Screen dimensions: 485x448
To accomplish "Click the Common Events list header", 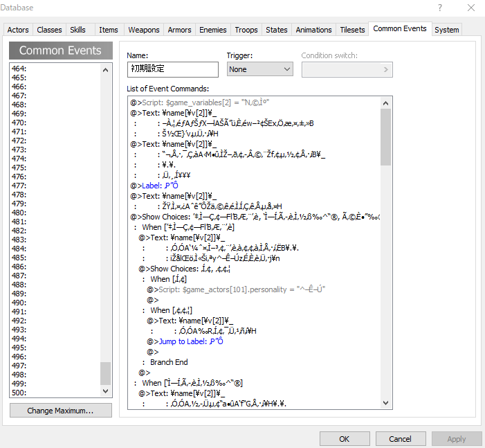I will click(x=61, y=51).
